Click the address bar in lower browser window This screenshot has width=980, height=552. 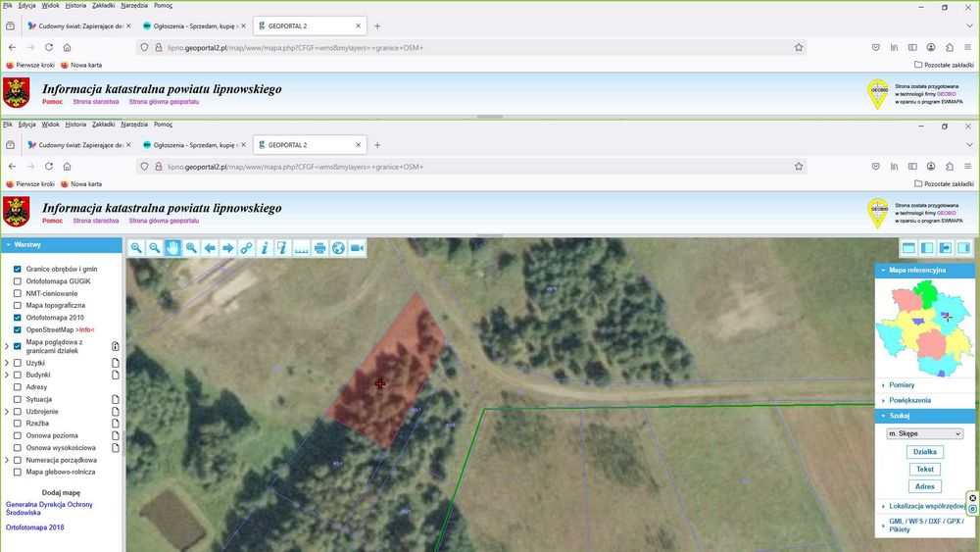pos(470,167)
